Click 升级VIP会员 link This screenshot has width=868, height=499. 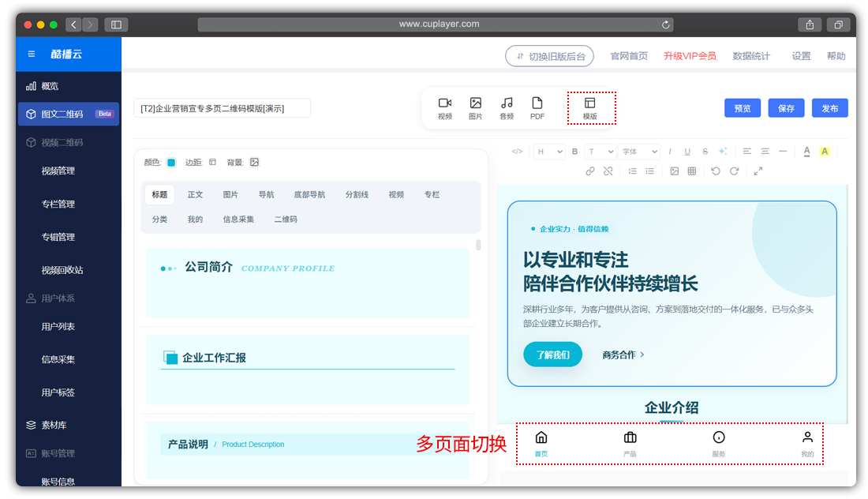(x=690, y=56)
